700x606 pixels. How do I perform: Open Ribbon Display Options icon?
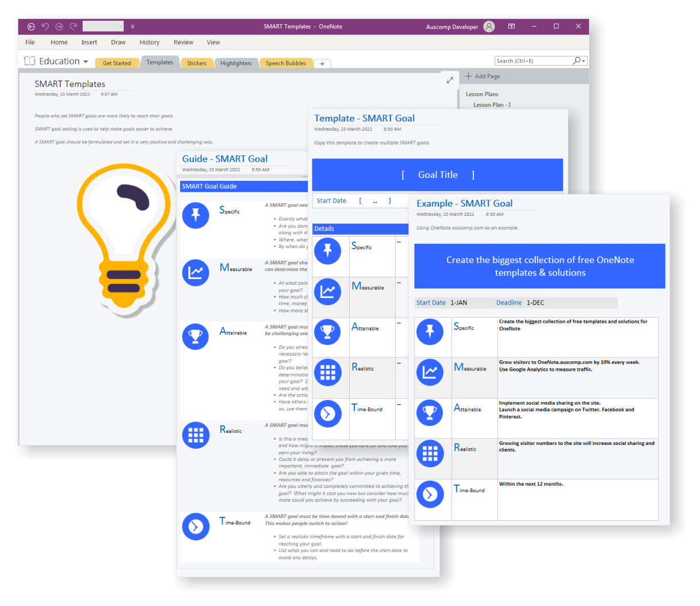[511, 26]
